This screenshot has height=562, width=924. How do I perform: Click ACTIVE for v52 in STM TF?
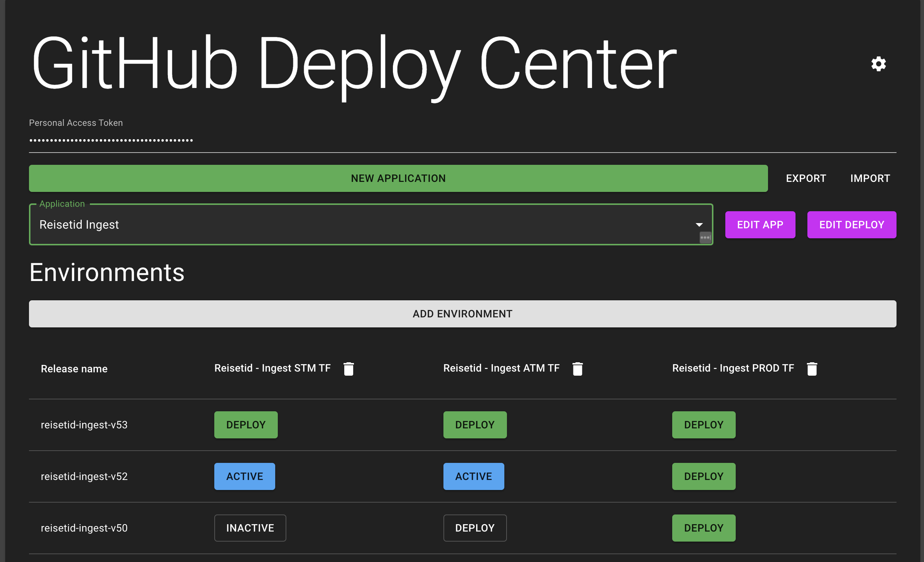244,477
